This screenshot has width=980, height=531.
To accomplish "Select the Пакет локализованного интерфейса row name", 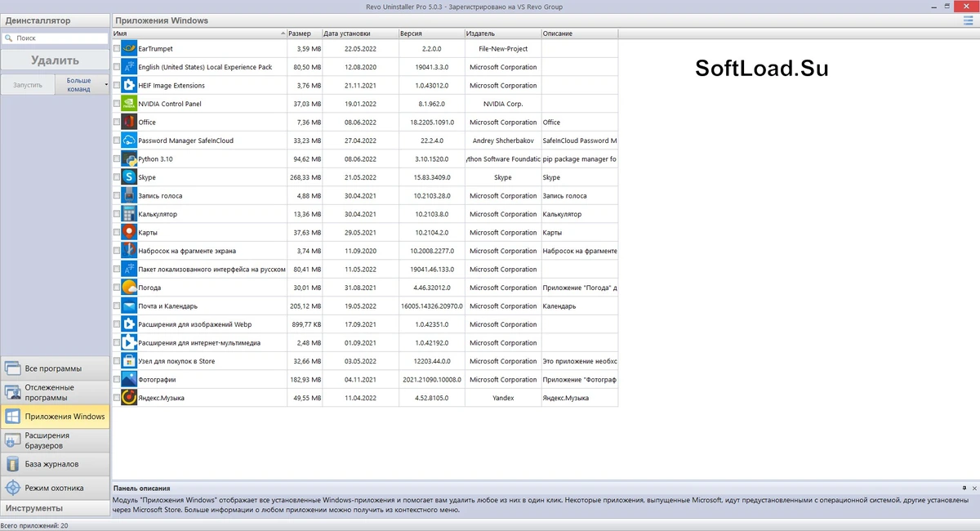I will point(212,270).
